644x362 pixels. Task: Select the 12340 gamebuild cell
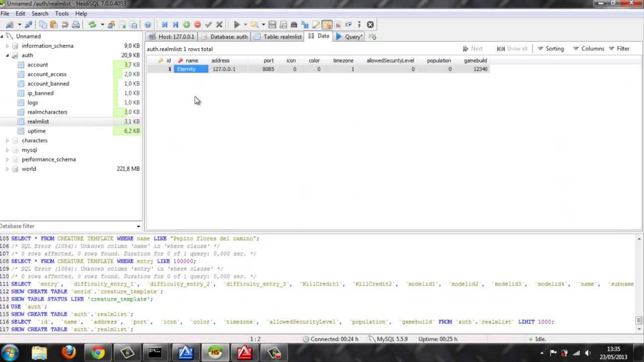click(471, 69)
